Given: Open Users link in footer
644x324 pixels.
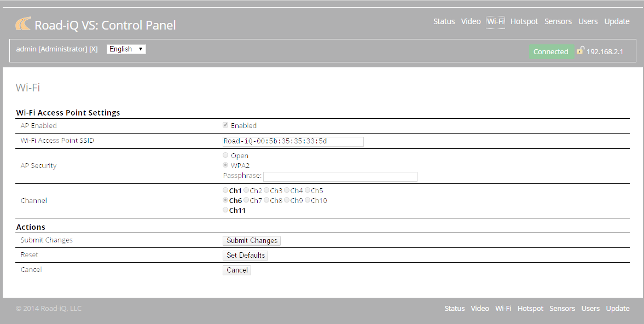Looking at the screenshot, I should 590,308.
